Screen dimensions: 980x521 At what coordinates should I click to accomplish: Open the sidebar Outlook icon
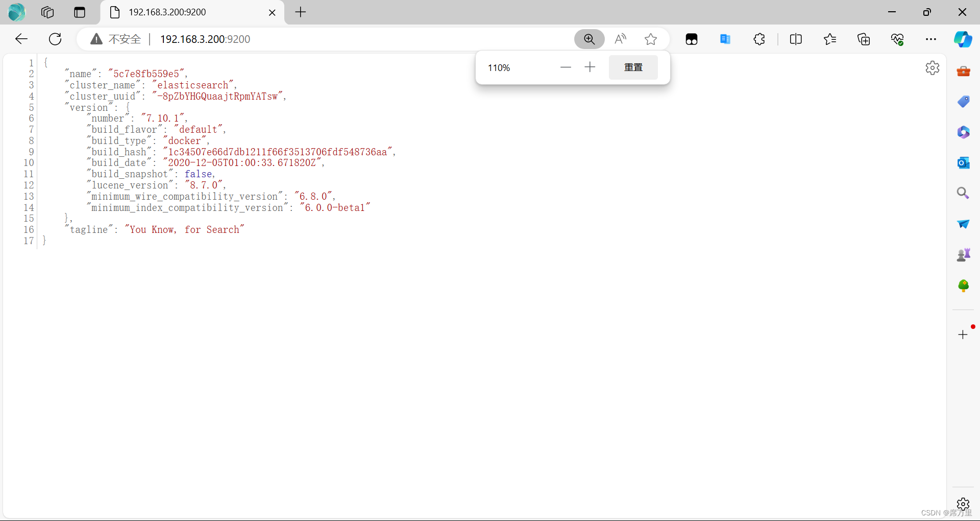click(x=964, y=163)
